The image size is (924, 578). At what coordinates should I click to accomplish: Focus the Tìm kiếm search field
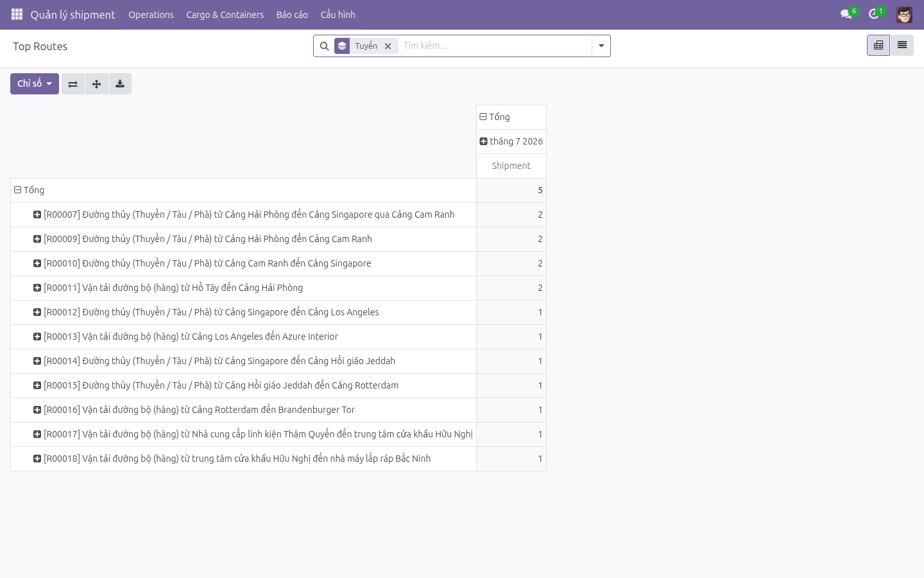pyautogui.click(x=494, y=46)
